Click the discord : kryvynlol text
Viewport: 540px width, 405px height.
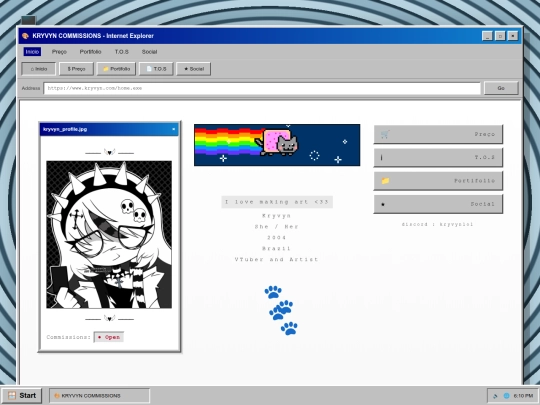coord(438,224)
